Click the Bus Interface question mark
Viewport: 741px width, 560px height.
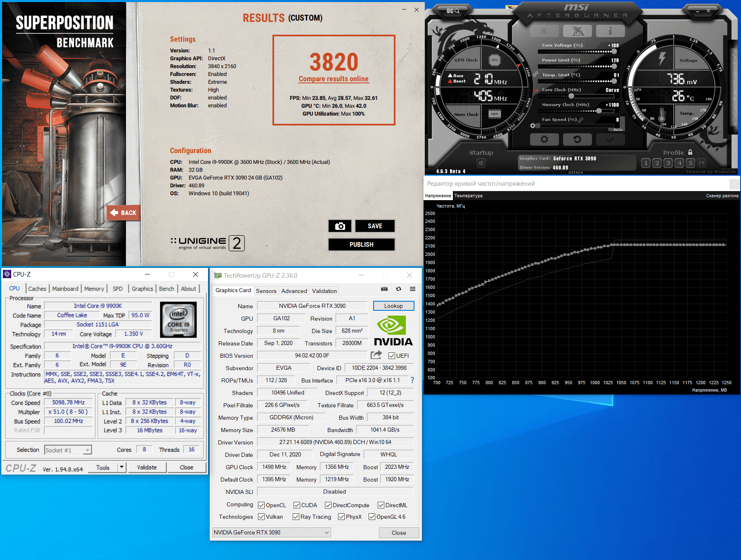[x=412, y=380]
